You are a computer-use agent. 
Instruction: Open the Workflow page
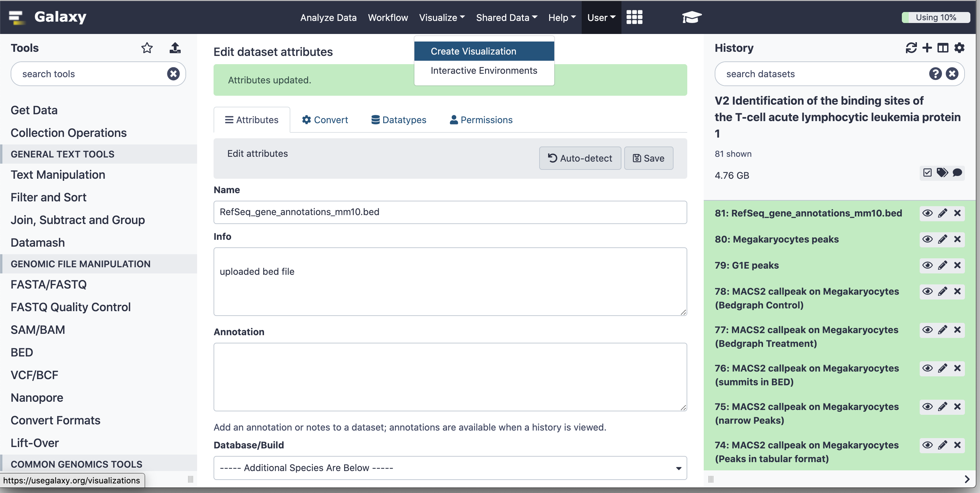click(388, 17)
